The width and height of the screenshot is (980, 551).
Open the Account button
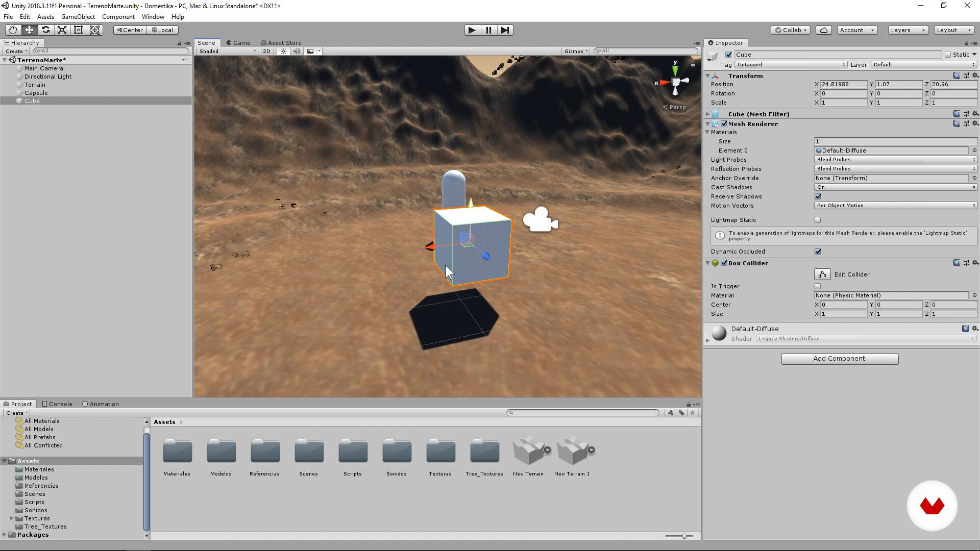coord(857,30)
